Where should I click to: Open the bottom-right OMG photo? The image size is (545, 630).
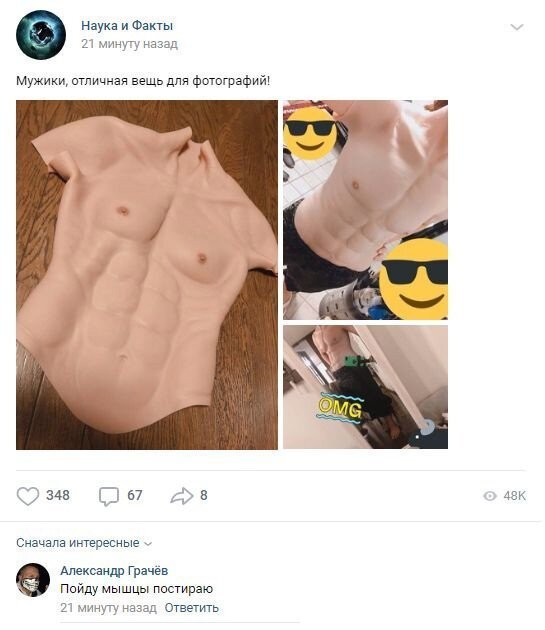365,387
